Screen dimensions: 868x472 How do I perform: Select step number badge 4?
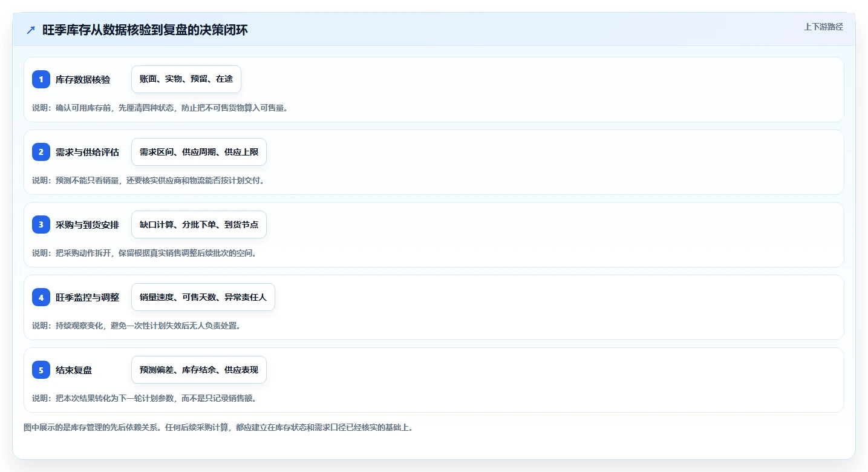pos(41,297)
